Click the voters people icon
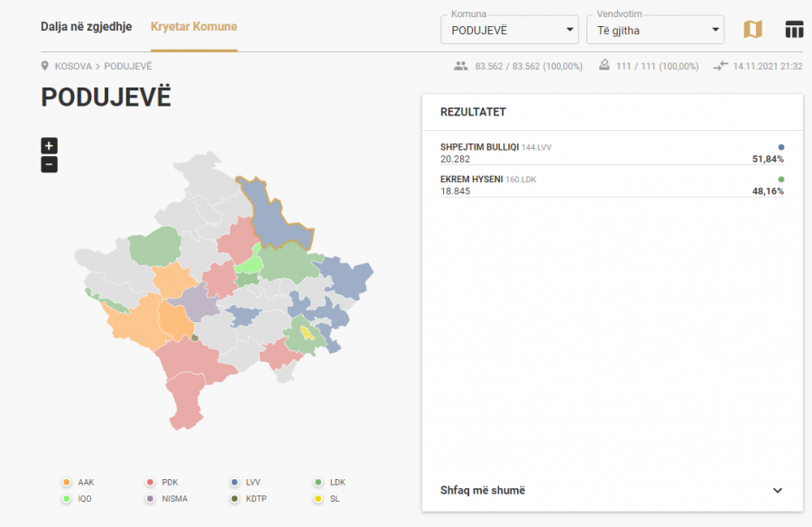 click(x=460, y=66)
